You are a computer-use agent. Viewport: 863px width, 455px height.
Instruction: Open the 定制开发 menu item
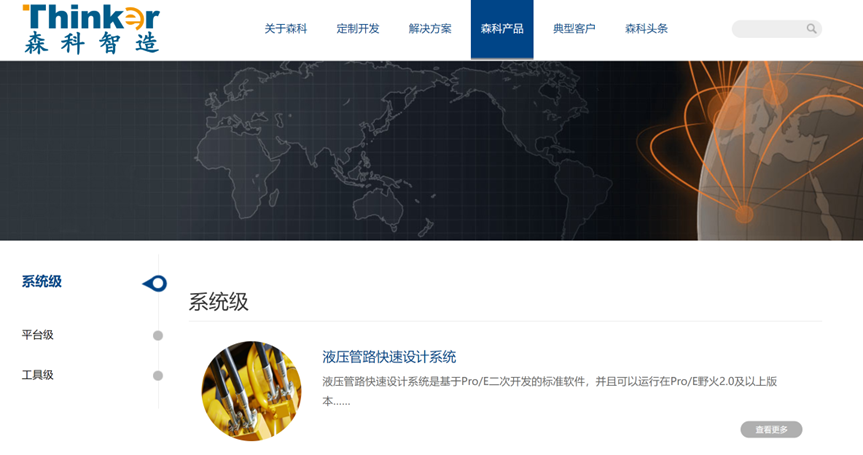click(358, 29)
